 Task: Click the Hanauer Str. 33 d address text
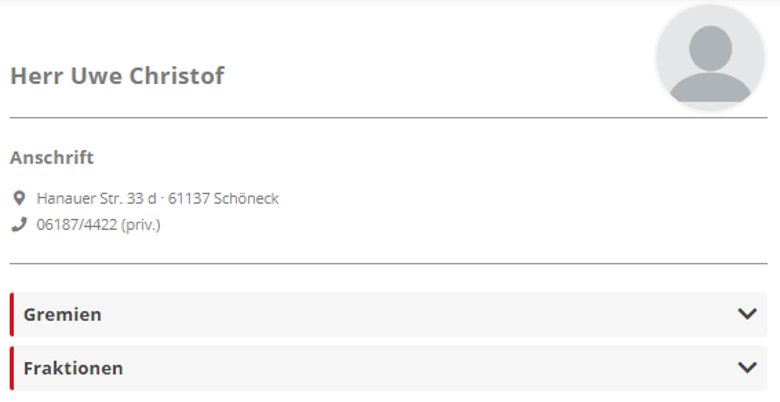(x=97, y=198)
